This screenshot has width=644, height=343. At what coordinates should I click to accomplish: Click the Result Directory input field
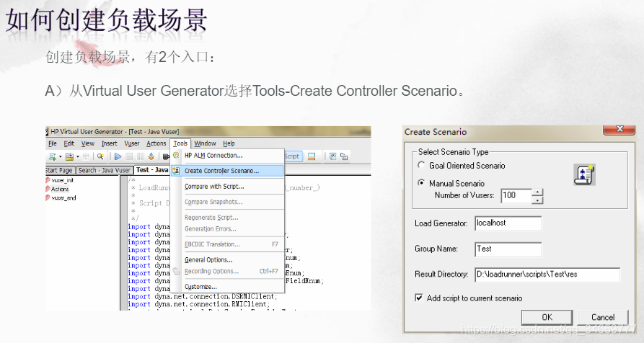(547, 275)
